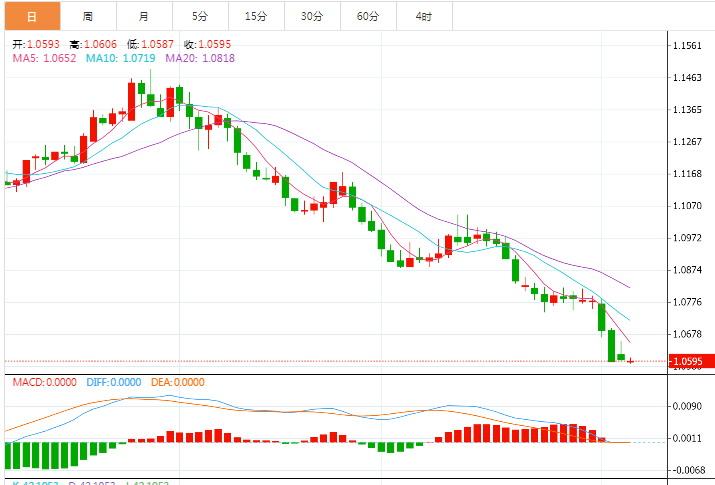The width and height of the screenshot is (715, 485).
Task: Click the 1.1365 price axis label
Action: (688, 109)
